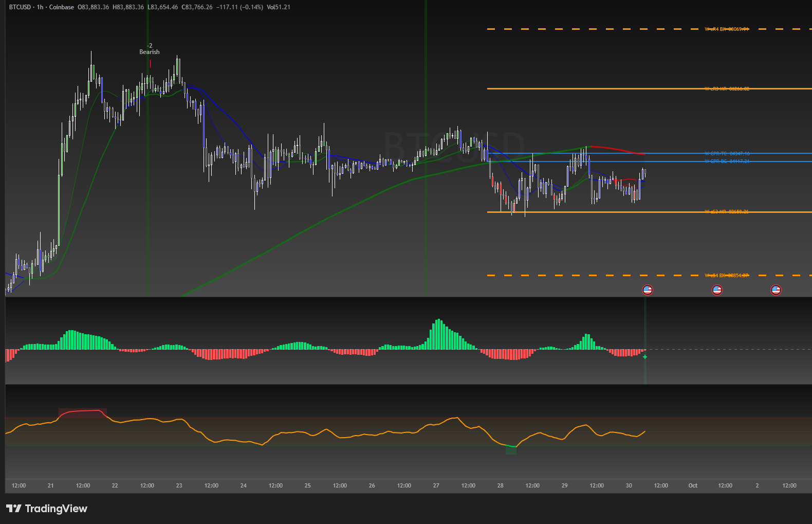Click the '21' date label on time axis

tap(50, 485)
